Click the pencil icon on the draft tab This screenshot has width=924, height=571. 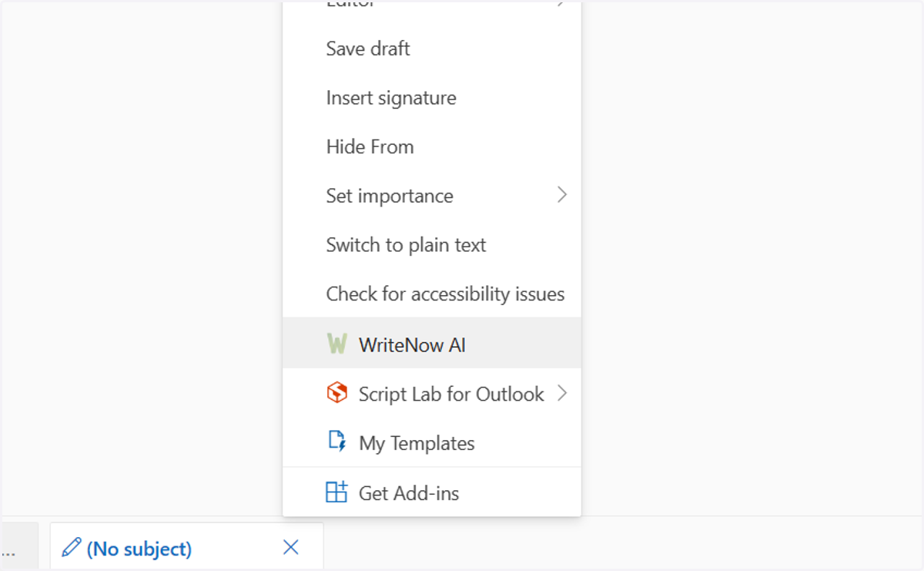click(71, 548)
